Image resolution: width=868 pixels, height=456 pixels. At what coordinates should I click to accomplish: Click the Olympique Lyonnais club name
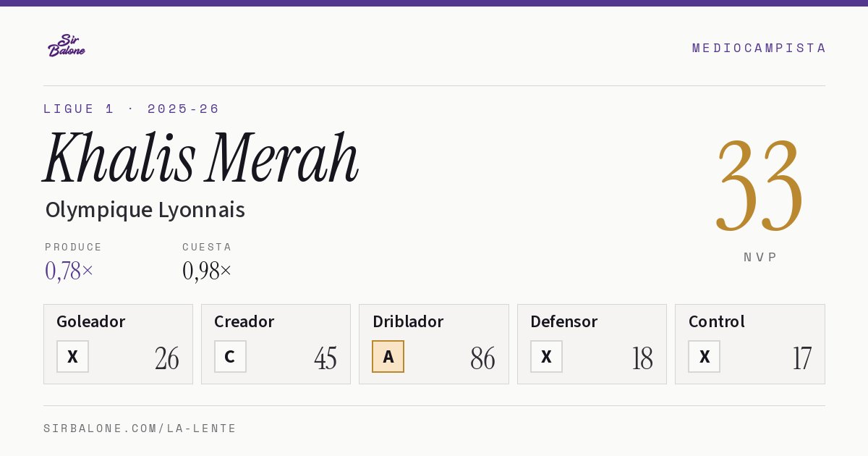click(x=145, y=210)
